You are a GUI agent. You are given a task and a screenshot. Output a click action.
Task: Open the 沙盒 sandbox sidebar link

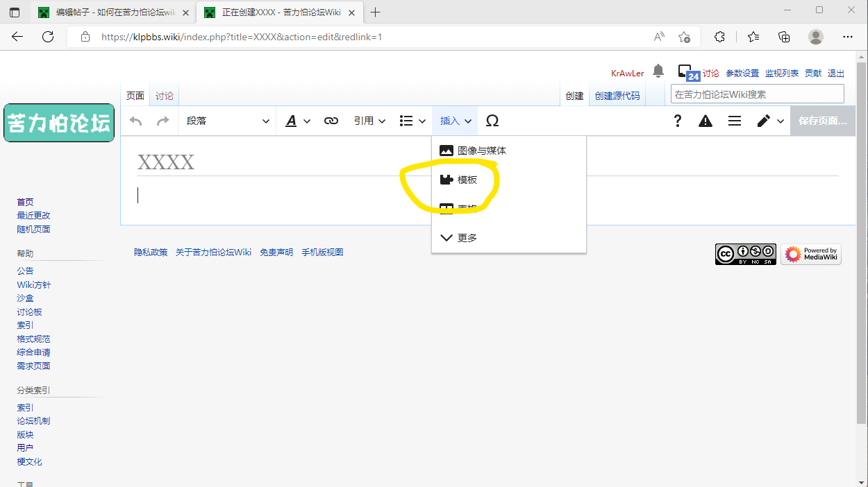(25, 298)
